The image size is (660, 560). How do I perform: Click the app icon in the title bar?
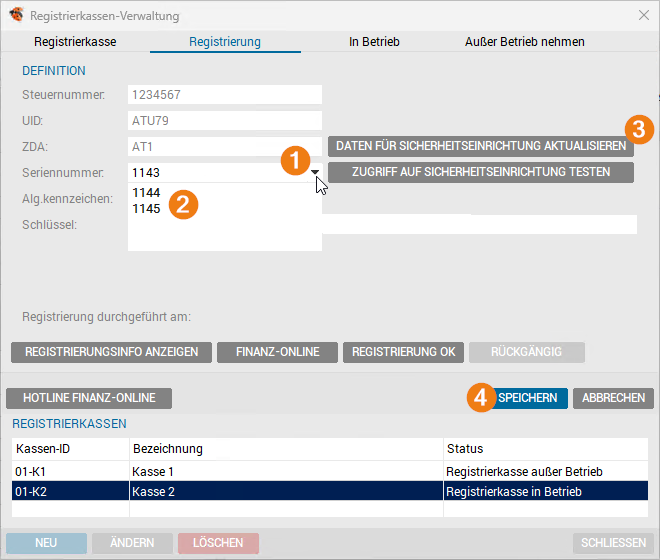(x=16, y=14)
